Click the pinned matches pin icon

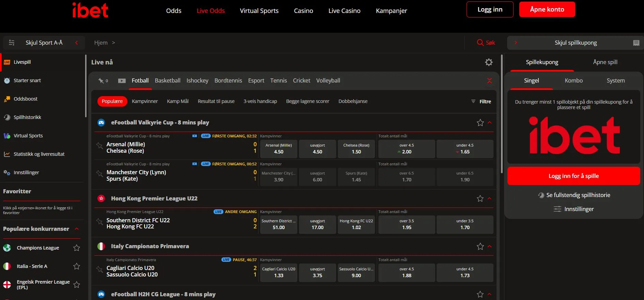point(101,81)
